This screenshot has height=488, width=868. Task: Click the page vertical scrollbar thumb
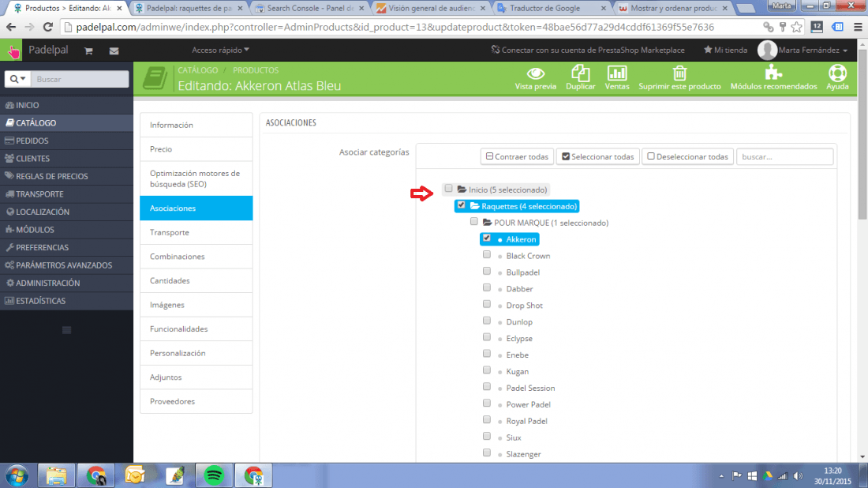[862, 134]
